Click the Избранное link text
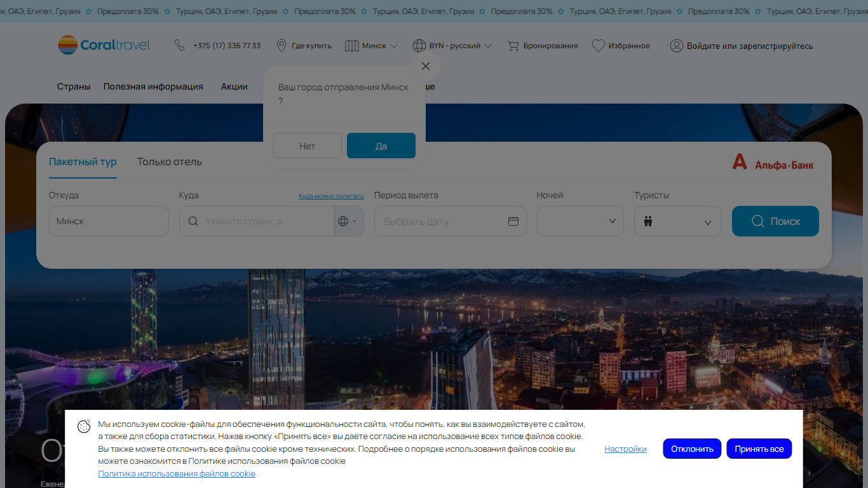 click(x=629, y=46)
